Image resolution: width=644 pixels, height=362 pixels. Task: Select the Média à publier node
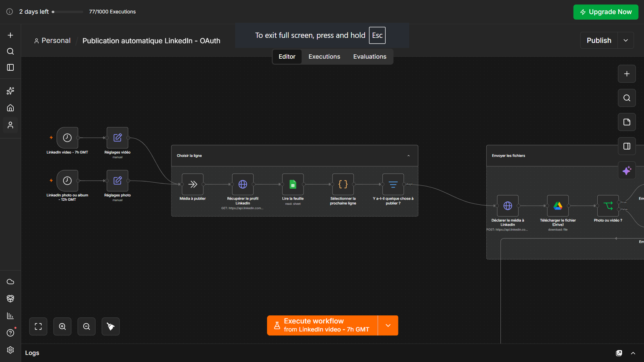tap(192, 184)
